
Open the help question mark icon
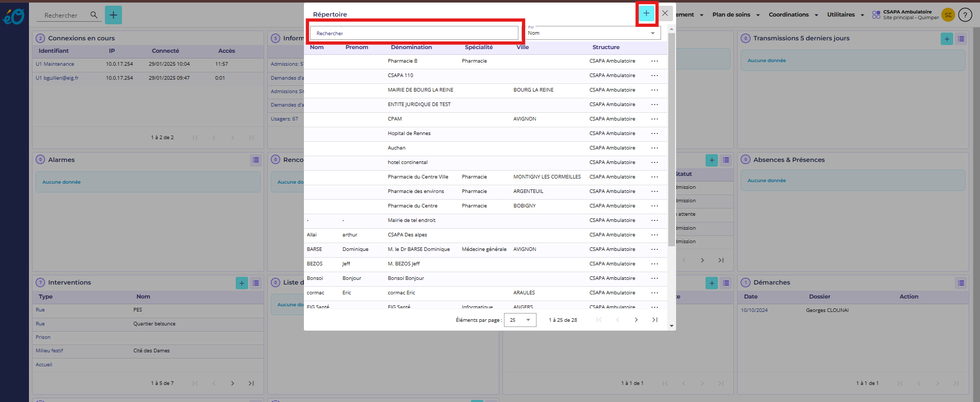point(965,15)
